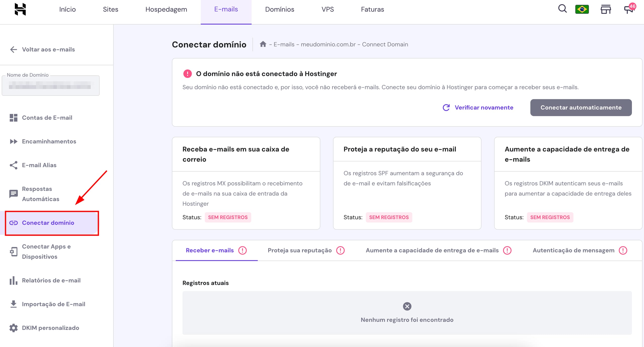The image size is (644, 347).
Task: Switch to the Domínios menu item
Action: [279, 9]
